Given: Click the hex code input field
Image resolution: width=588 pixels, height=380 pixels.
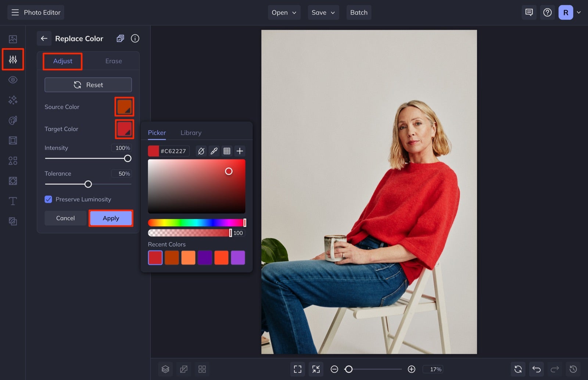Looking at the screenshot, I should [x=173, y=151].
